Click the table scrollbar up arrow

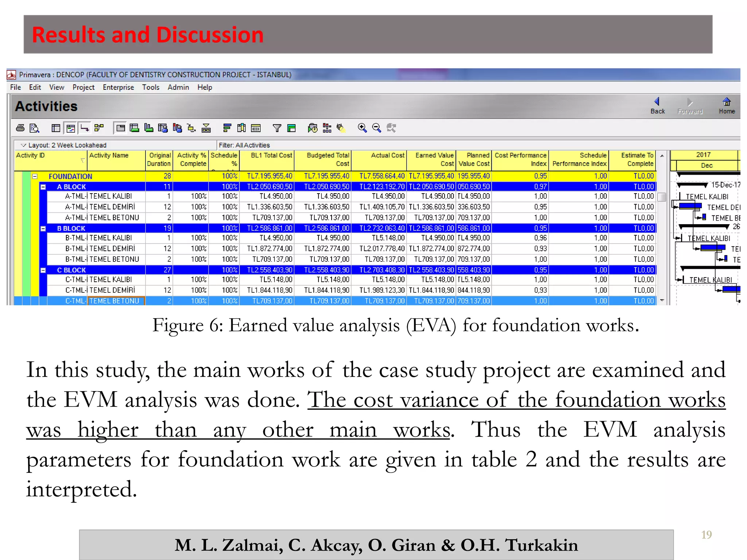click(662, 156)
